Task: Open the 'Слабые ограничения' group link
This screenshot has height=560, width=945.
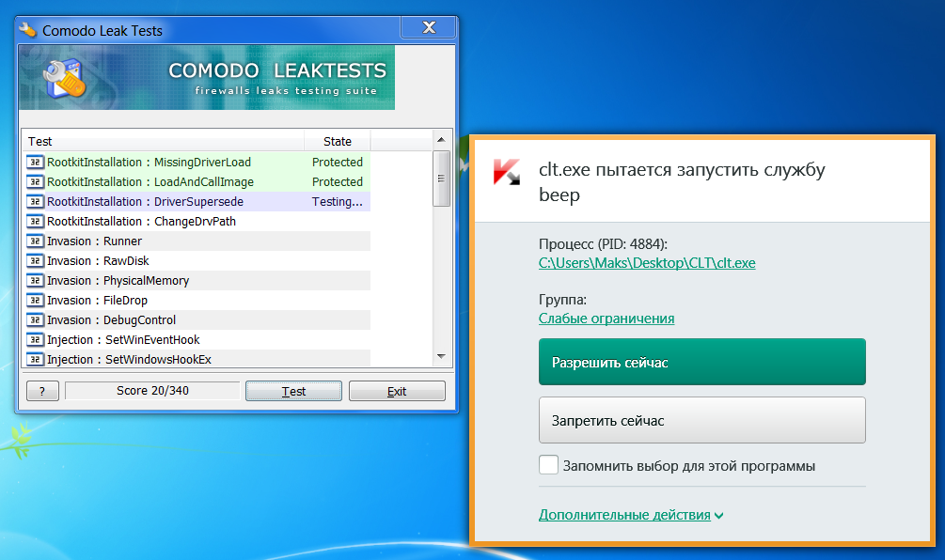Action: pos(606,319)
